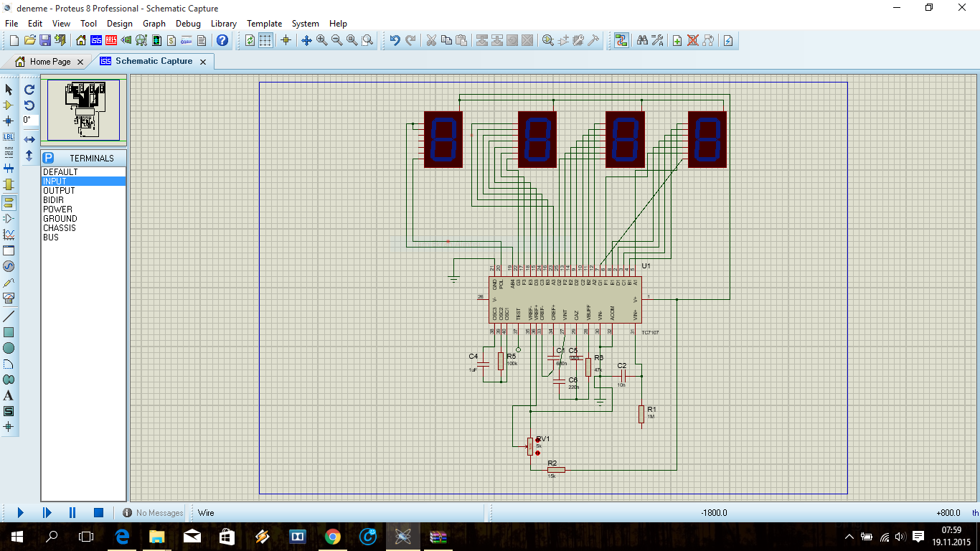980x551 pixels.
Task: Choose the POWER terminal in the list
Action: [x=57, y=209]
